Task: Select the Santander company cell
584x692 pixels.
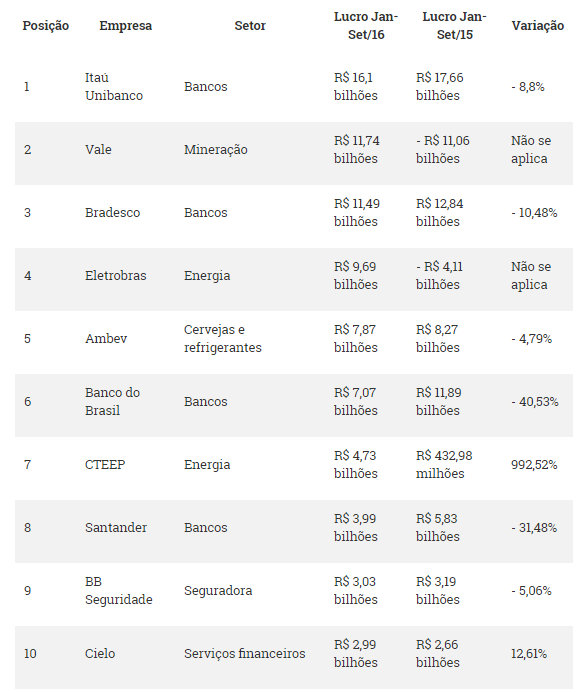Action: (x=116, y=528)
